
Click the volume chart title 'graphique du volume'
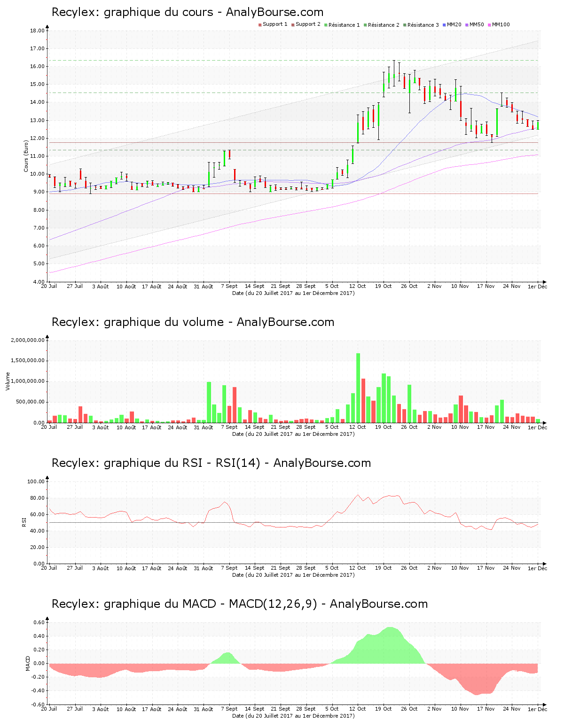coord(164,322)
